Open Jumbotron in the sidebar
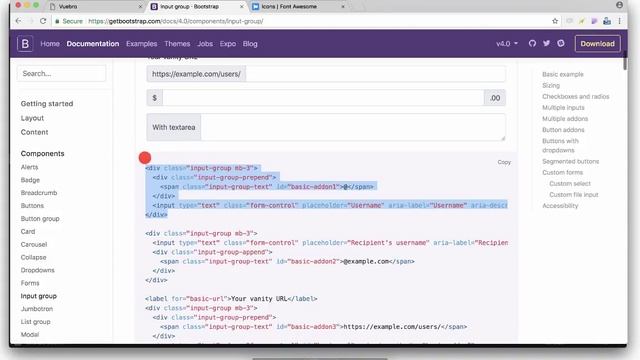 37,309
